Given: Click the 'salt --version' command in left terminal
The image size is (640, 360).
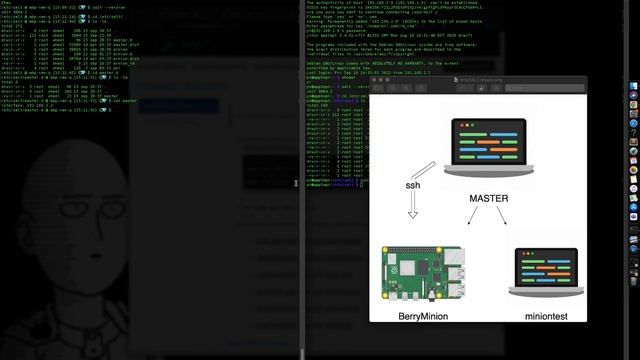Looking at the screenshot, I should pyautogui.click(x=109, y=7).
